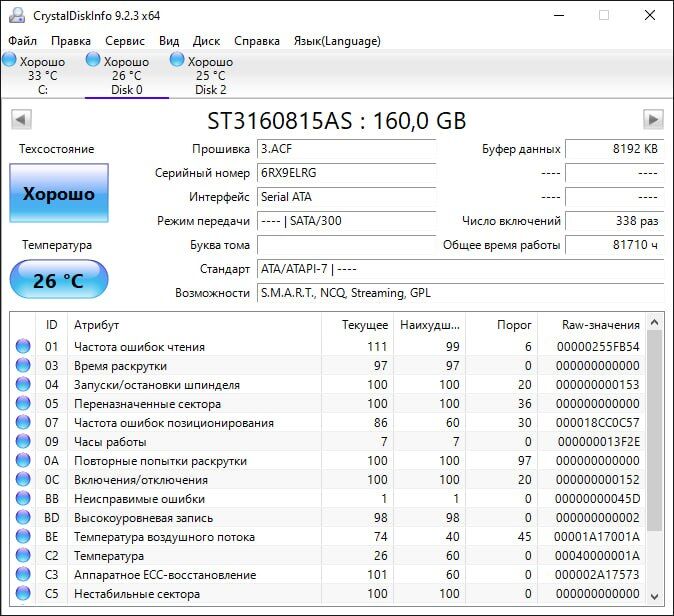Open the Справка menu
Image resolution: width=674 pixels, height=616 pixels.
point(257,41)
